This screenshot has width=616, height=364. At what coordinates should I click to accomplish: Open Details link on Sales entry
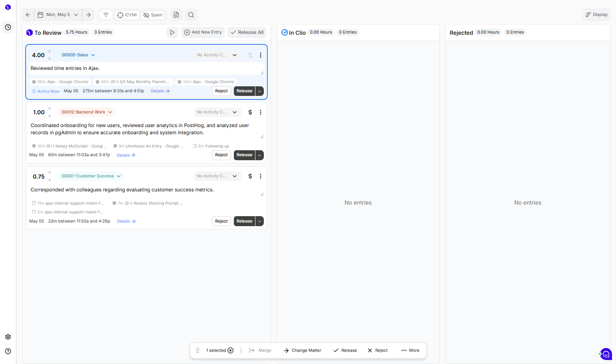coord(160,91)
